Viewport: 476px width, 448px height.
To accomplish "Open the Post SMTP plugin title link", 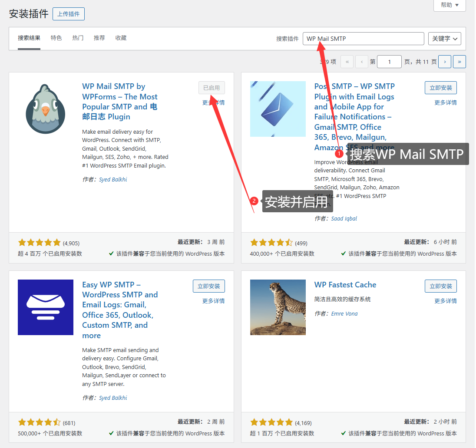I will pos(354,117).
